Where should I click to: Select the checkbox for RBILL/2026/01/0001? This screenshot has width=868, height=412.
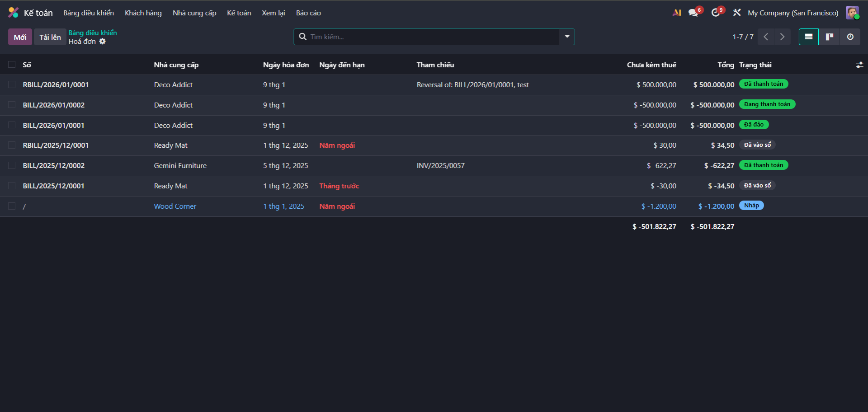coord(12,84)
